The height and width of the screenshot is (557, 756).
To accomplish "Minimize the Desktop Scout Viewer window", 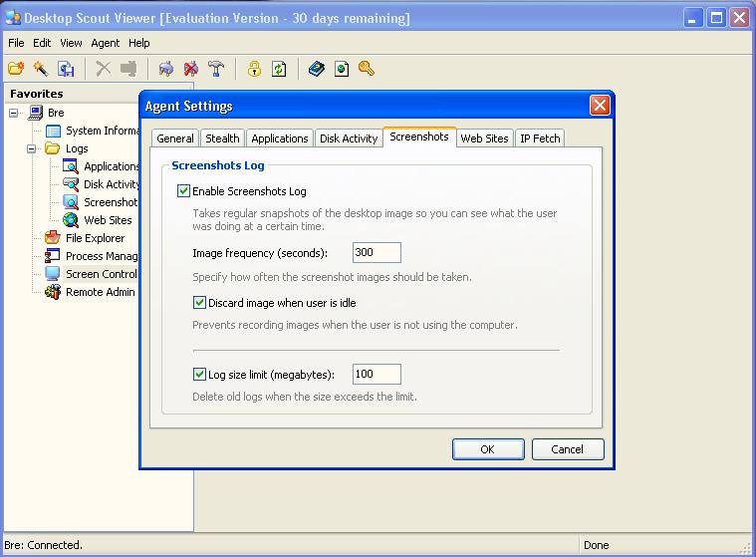I will (x=693, y=18).
